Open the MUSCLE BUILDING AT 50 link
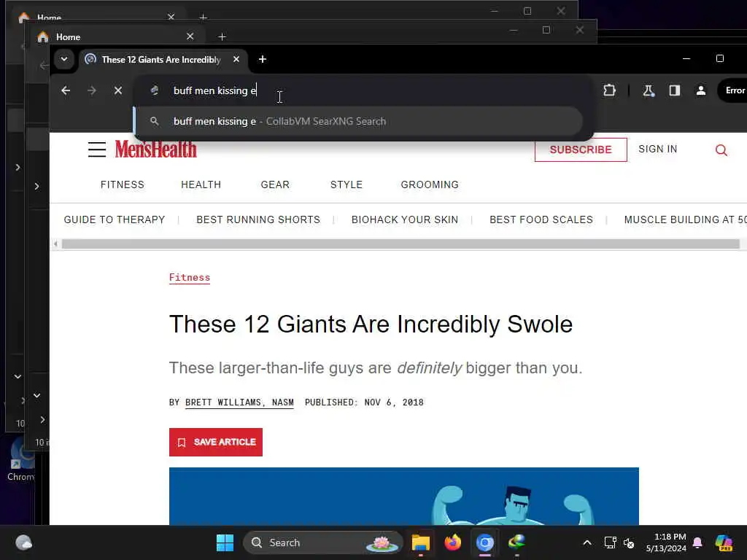 pos(685,219)
